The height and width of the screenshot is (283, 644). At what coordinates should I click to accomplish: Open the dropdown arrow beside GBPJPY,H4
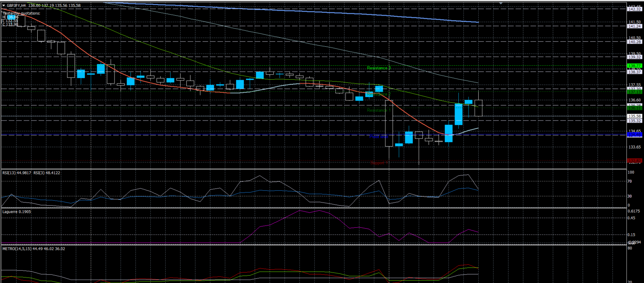[4, 5]
